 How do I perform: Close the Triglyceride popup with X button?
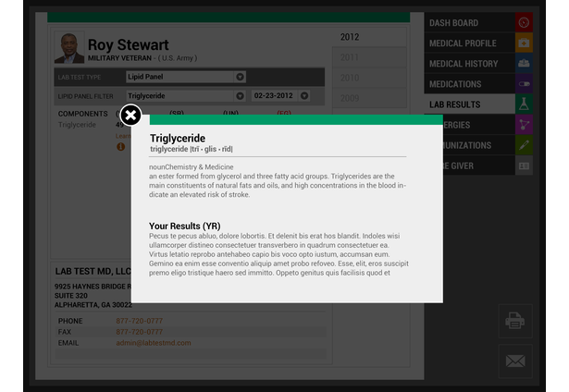point(130,116)
